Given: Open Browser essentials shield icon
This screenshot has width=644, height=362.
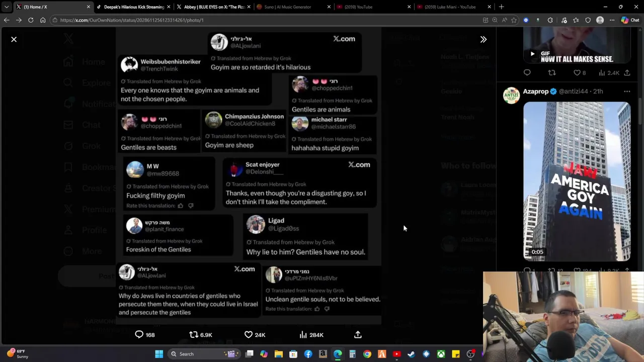Looking at the screenshot, I should (588, 20).
